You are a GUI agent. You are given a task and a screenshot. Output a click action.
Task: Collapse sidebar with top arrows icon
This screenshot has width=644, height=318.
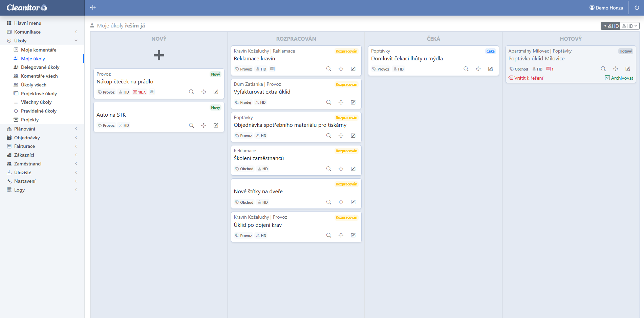pos(93,7)
